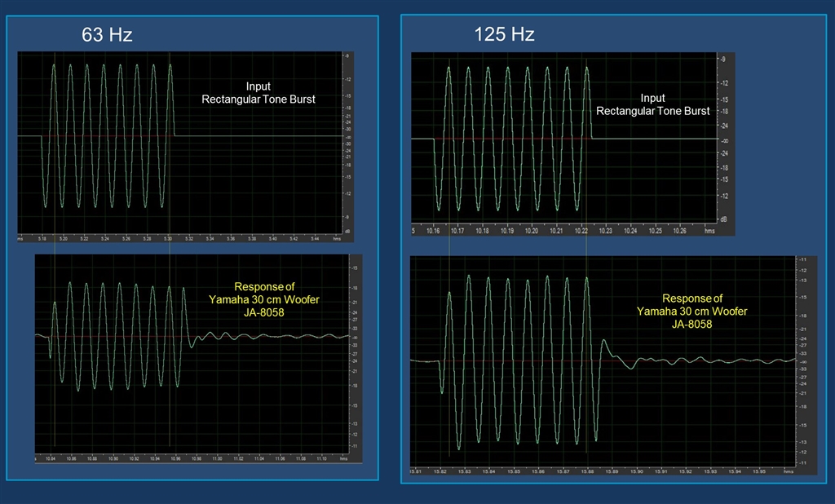Viewport: 835px width, 504px height.
Task: Click the 15.88 time tick on the ruler
Action: pyautogui.click(x=587, y=471)
